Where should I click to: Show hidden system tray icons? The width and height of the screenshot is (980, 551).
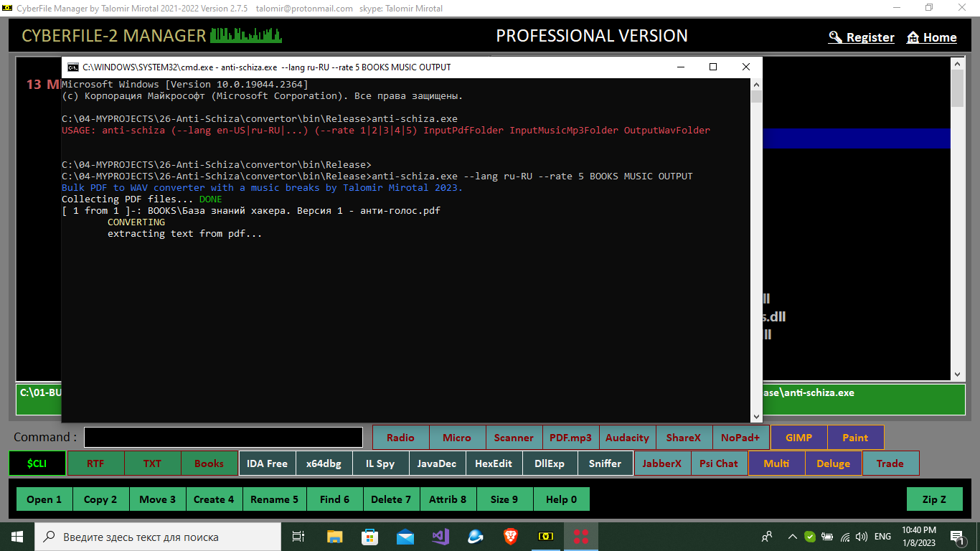(x=792, y=537)
